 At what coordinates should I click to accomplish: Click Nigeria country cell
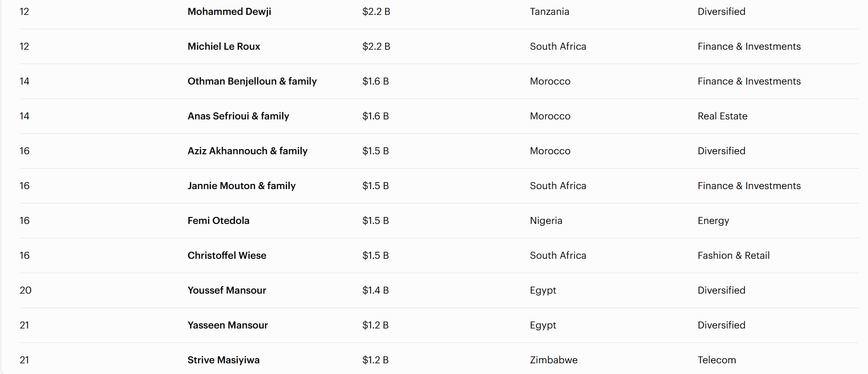pos(546,221)
